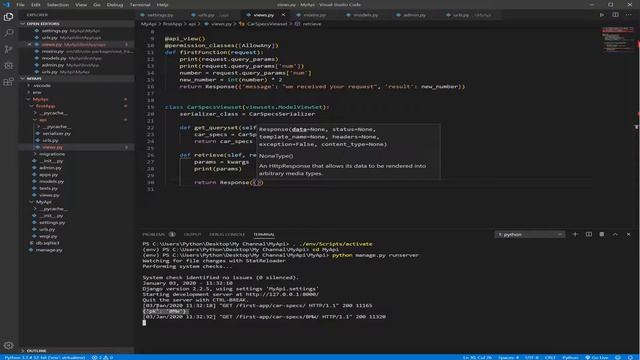Image resolution: width=640 pixels, height=360 pixels.
Task: Open the Debug view in activity bar
Action: coord(8,66)
